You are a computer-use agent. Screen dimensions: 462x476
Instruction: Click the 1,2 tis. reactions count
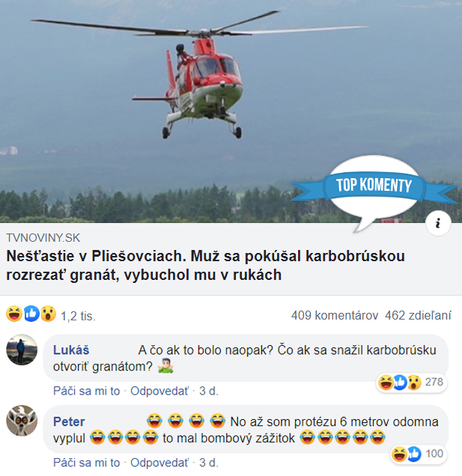pos(79,316)
